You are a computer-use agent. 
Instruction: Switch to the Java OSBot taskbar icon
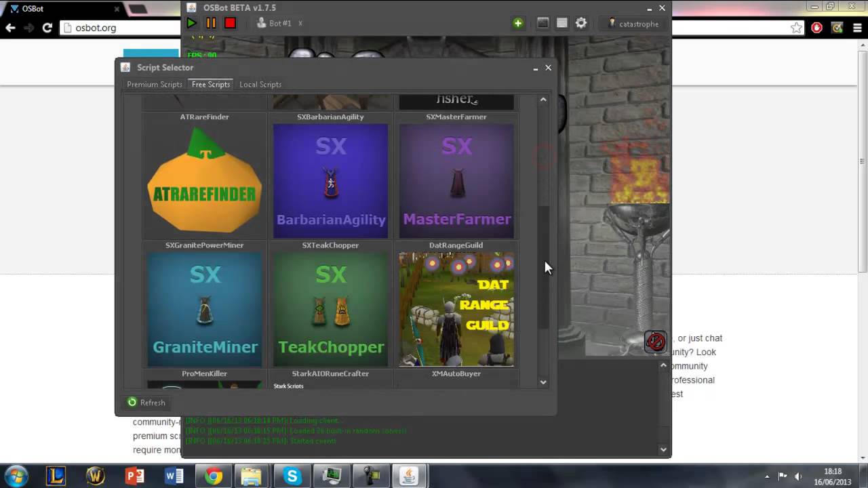coord(410,476)
